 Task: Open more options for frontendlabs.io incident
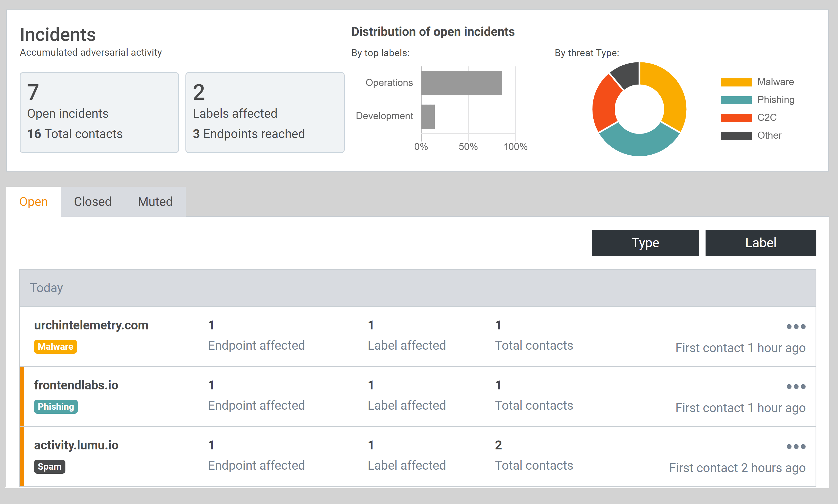(x=796, y=386)
